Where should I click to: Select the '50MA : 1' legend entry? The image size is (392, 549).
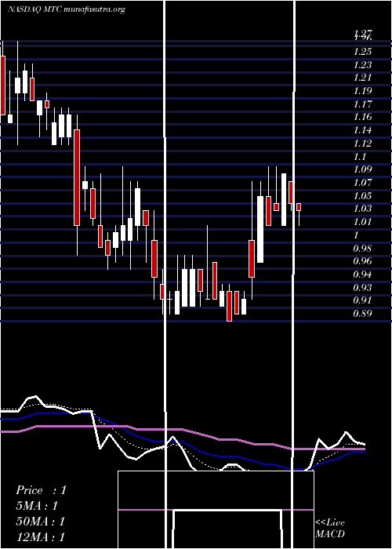(x=41, y=522)
